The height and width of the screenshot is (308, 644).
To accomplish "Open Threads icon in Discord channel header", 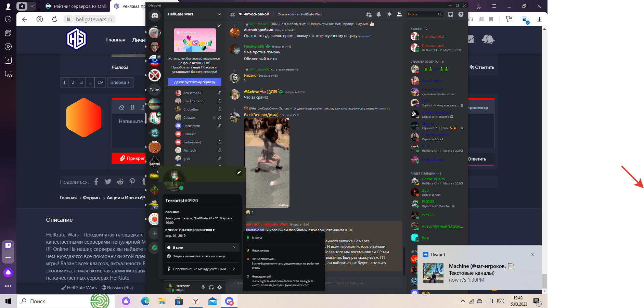I will 369,14.
